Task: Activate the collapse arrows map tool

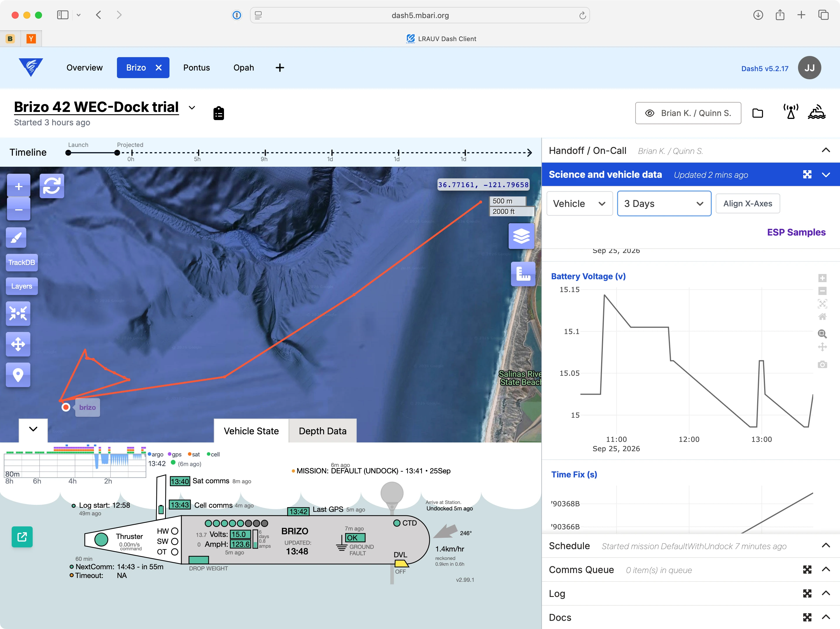Action: 18,313
